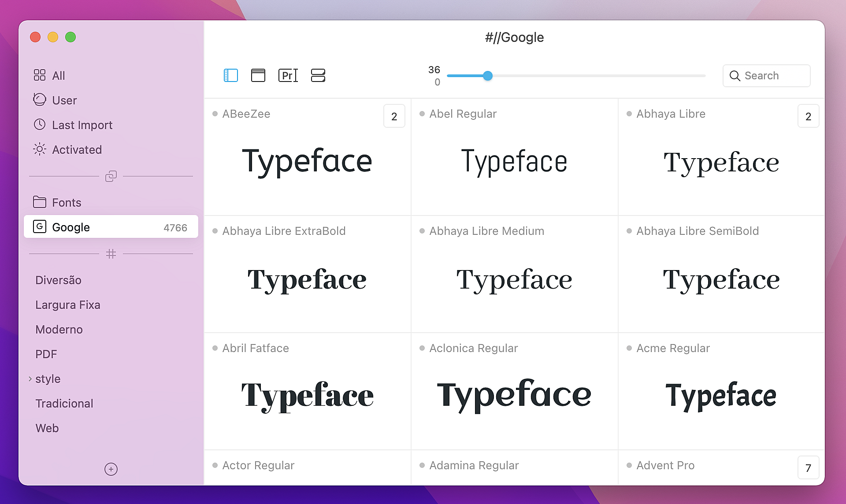Click the User fonts category icon
The width and height of the screenshot is (846, 504).
click(40, 100)
